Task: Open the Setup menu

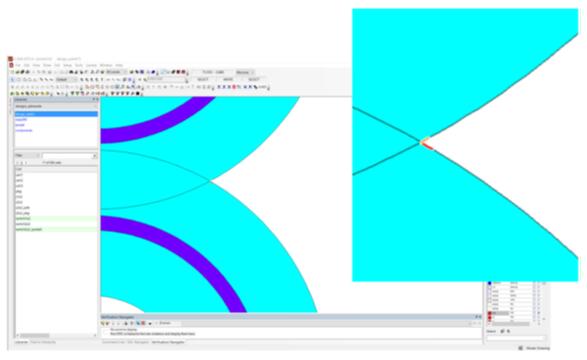Action: click(x=67, y=65)
